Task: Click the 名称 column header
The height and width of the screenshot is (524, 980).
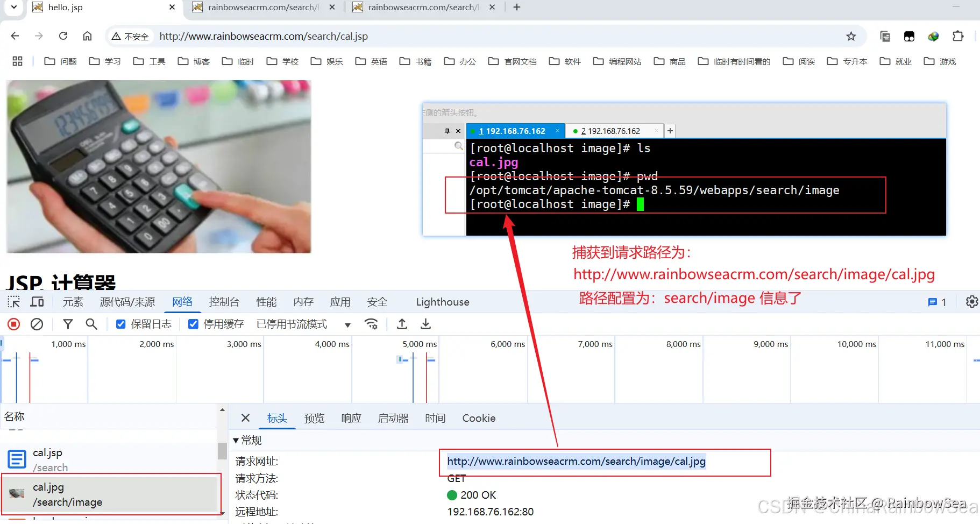Action: 109,416
